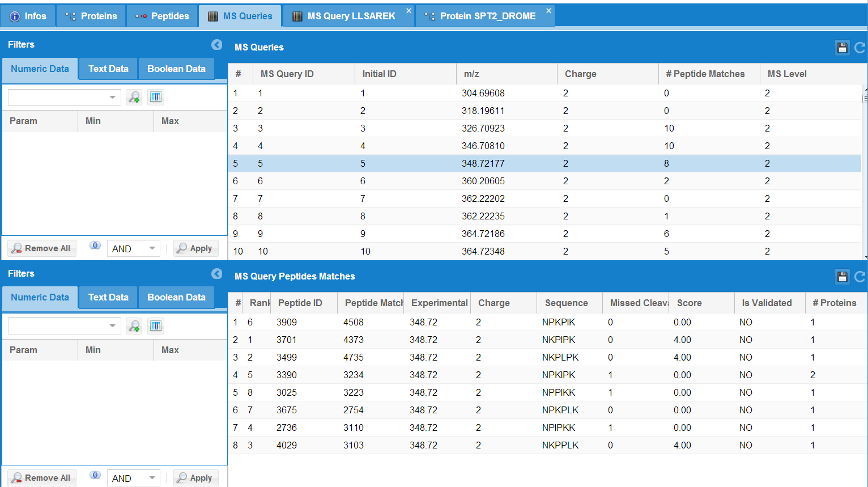Click columns icon in bottom Filters panel

coord(156,326)
